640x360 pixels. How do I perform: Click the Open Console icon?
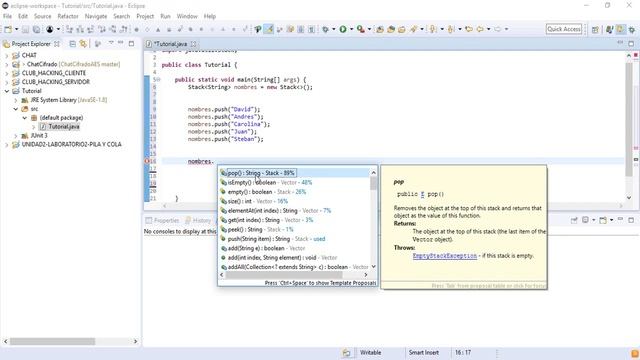[x=603, y=220]
